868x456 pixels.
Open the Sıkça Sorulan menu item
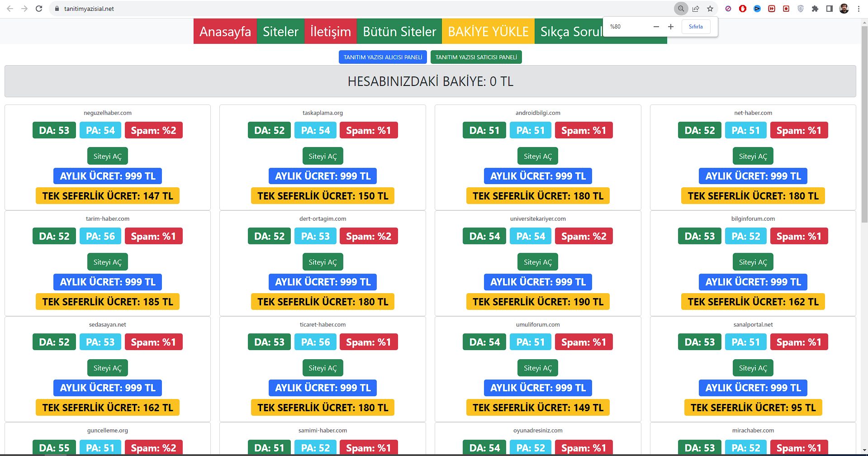(569, 31)
